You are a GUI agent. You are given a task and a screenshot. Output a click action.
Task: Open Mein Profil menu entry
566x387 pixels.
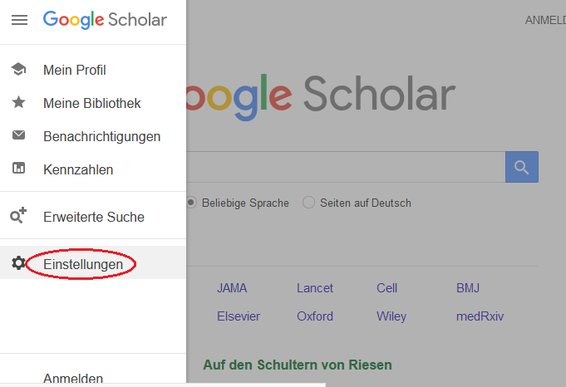(74, 70)
